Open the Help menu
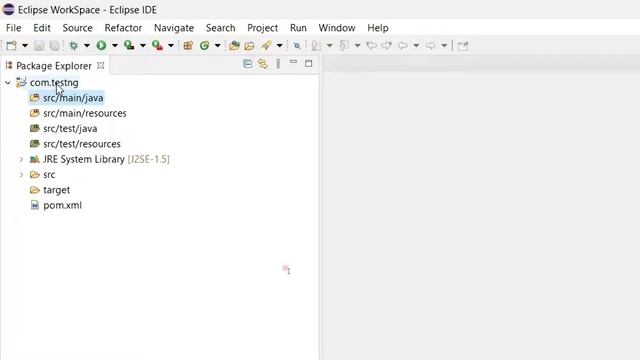This screenshot has width=640, height=360. [x=378, y=28]
